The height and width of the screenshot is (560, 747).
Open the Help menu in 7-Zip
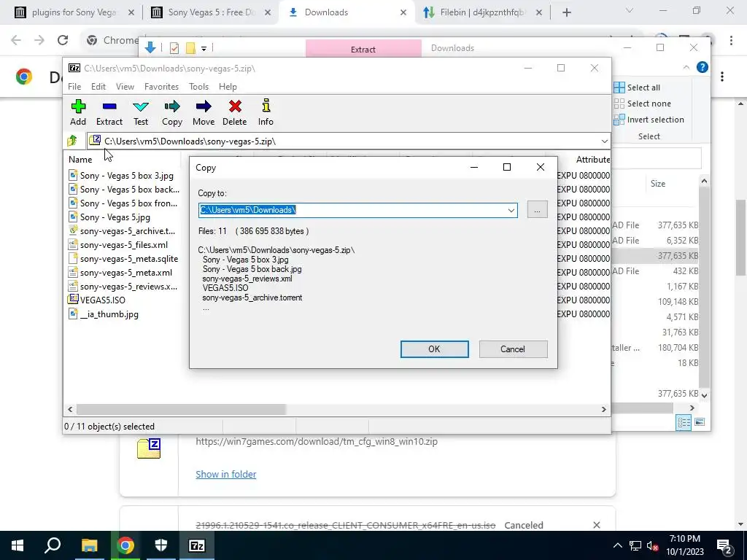click(x=228, y=87)
